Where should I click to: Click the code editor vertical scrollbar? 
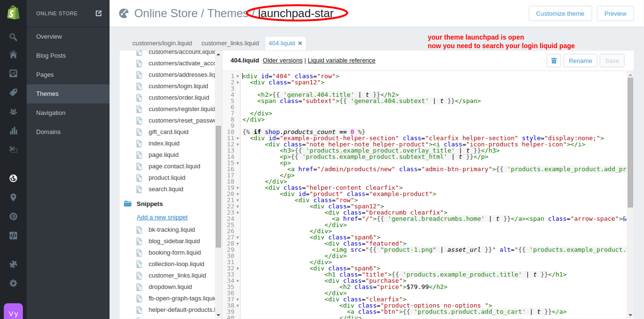click(x=630, y=143)
